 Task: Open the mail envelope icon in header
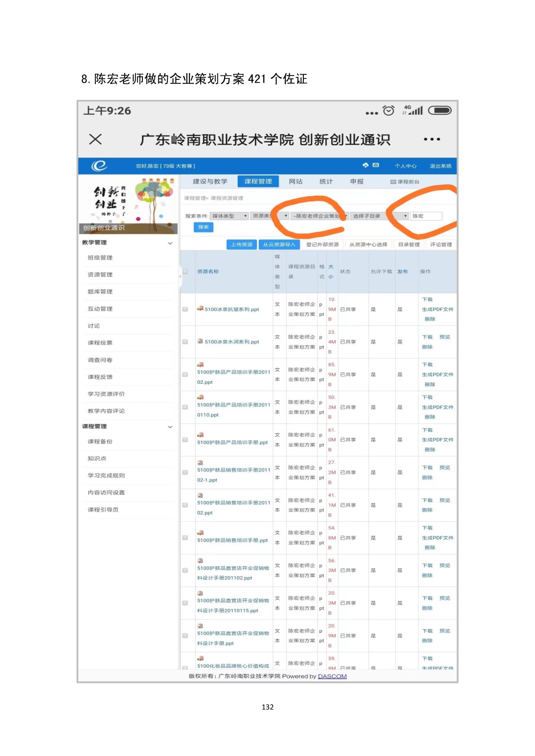click(x=376, y=165)
